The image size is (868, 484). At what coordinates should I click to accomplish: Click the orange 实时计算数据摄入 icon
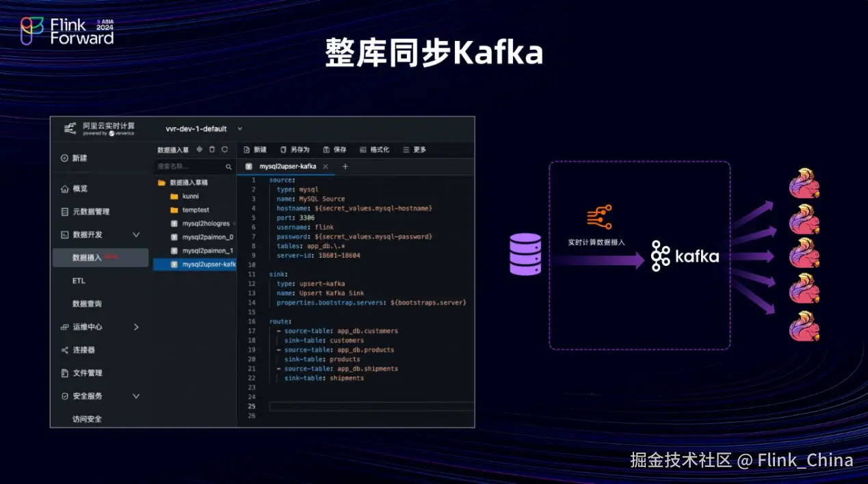coord(599,217)
